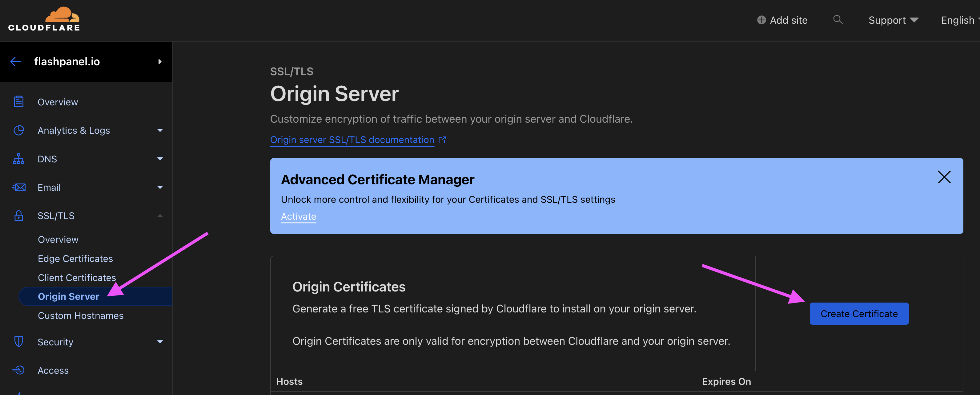Image resolution: width=980 pixels, height=395 pixels.
Task: Select the Overview document icon in sidebar
Action: 18,101
